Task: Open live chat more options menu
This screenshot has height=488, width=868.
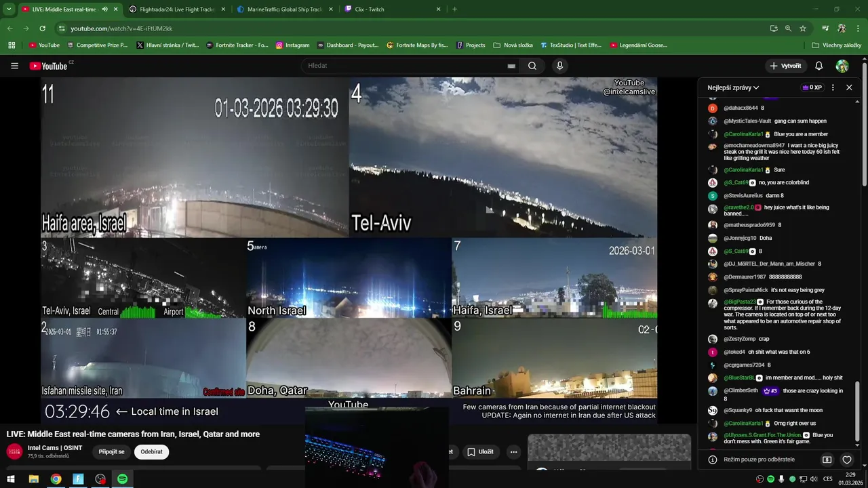Action: point(833,87)
